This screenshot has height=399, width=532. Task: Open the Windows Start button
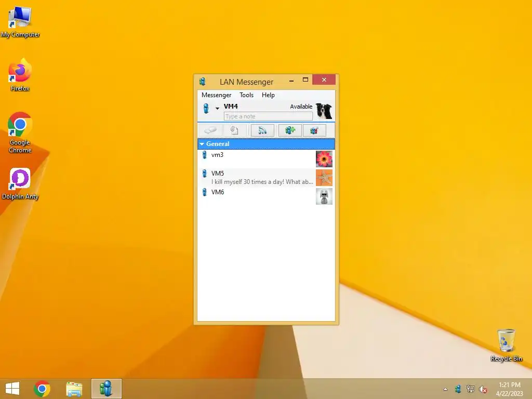tap(12, 389)
